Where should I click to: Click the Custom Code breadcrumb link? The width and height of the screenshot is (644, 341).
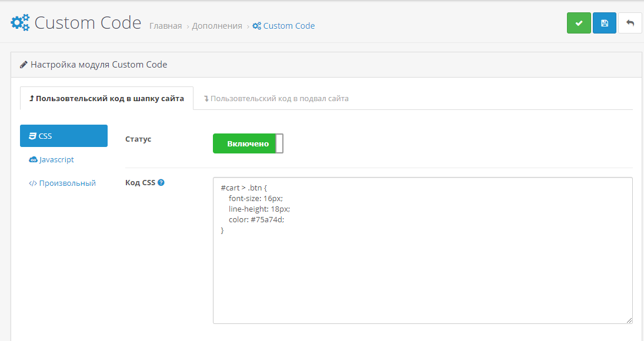pyautogui.click(x=289, y=26)
